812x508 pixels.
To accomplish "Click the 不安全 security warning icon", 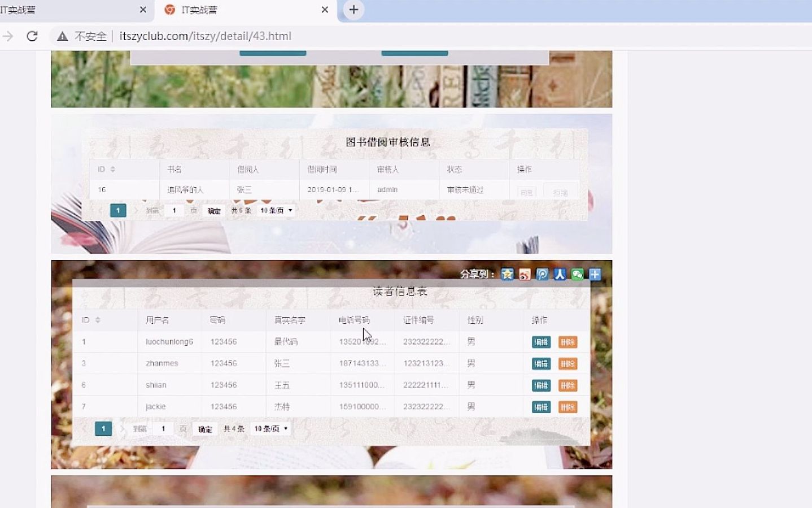I will pos(62,36).
